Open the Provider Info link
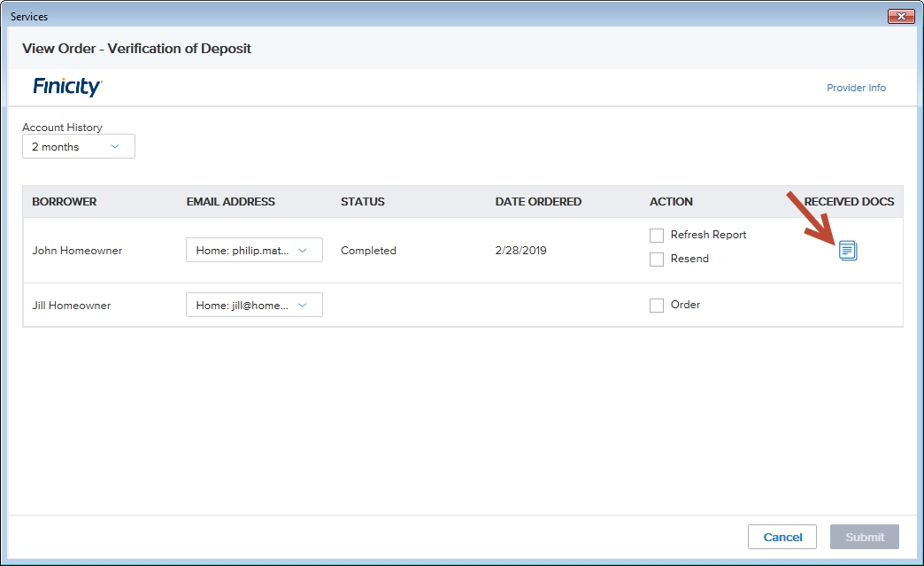This screenshot has width=924, height=566. (856, 88)
